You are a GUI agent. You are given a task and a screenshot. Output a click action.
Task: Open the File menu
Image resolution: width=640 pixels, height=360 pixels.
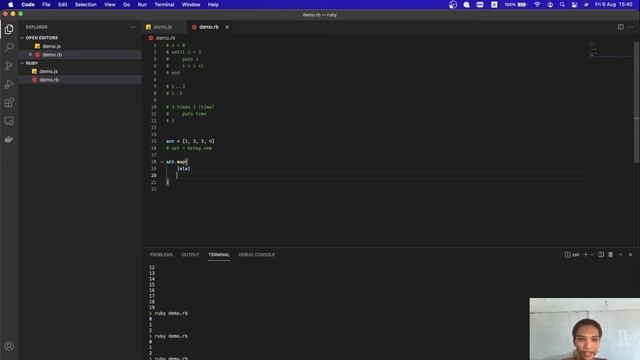(46, 4)
